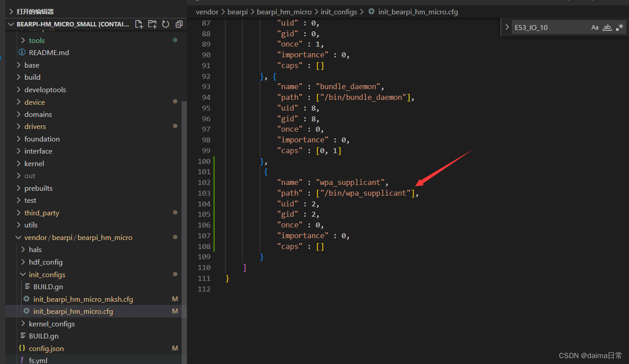Click the "importance" key on line 107
This screenshot has width=629, height=364.
point(303,236)
